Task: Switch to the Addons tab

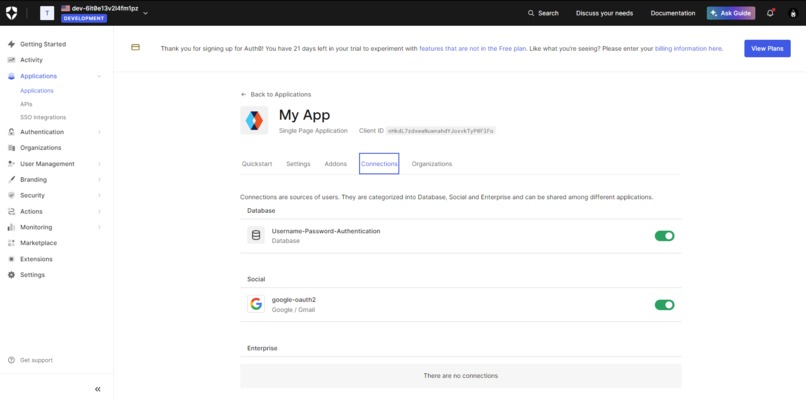Action: pos(336,164)
